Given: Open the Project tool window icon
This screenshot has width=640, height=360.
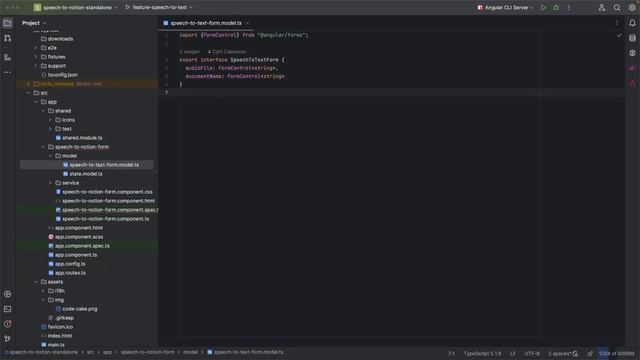Looking at the screenshot, I should (x=7, y=23).
